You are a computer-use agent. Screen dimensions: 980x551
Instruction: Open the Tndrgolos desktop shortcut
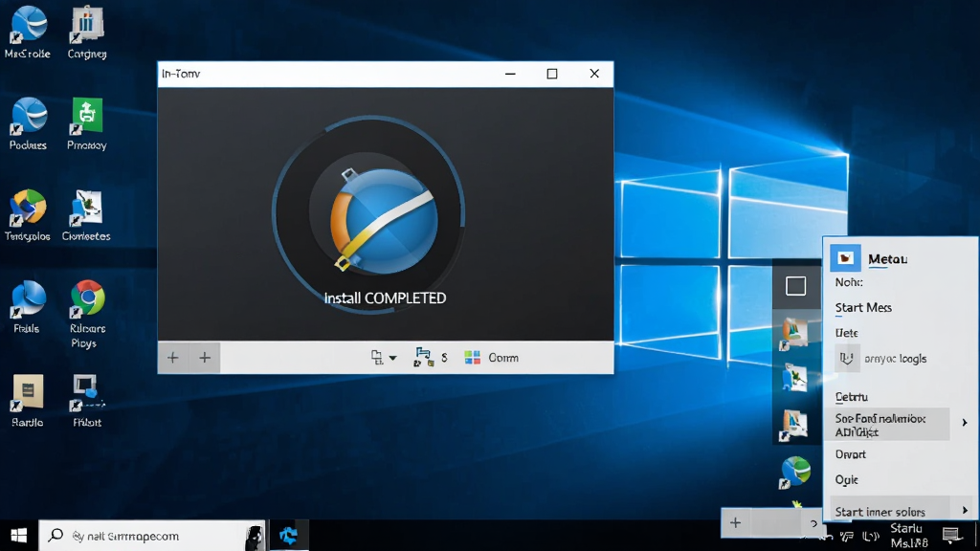tap(28, 214)
